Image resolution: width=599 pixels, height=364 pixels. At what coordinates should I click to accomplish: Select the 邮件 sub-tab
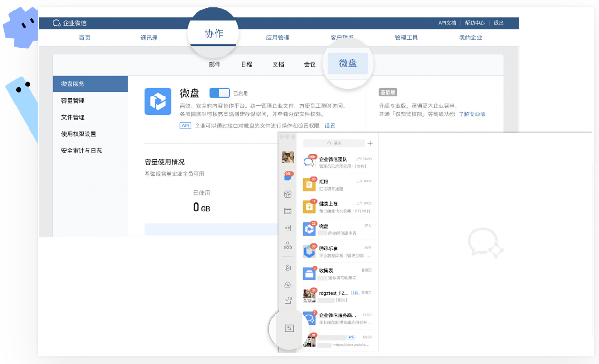pos(215,65)
